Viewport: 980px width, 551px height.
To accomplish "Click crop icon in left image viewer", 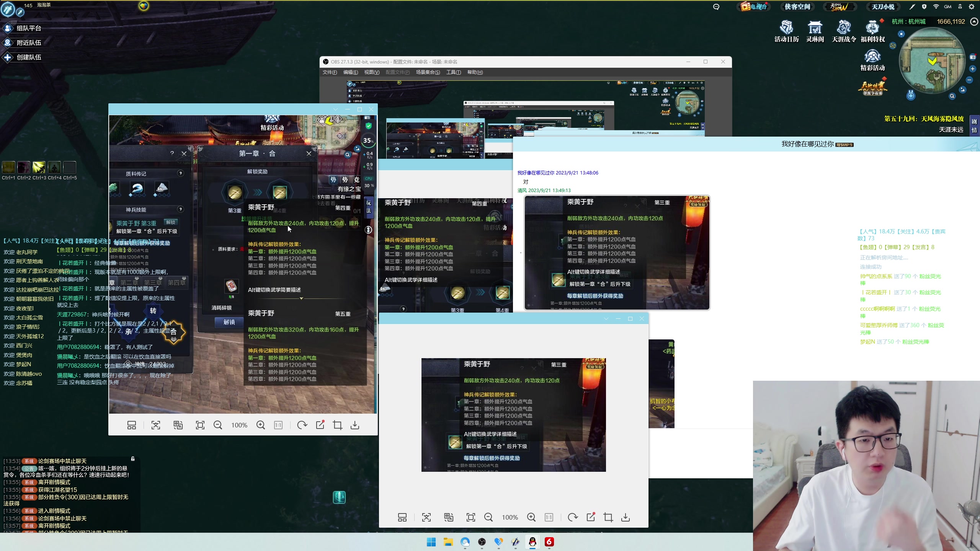I will point(337,425).
